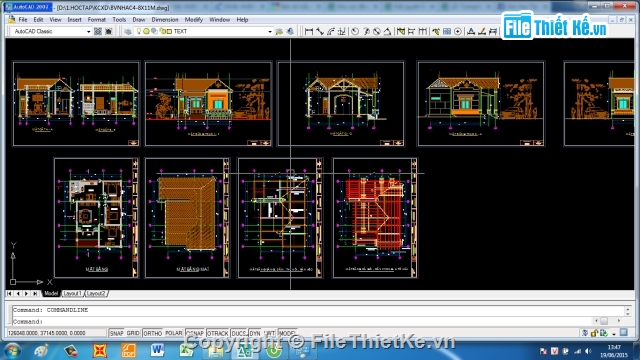The width and height of the screenshot is (640, 360).
Task: Open the Dimension menu
Action: tap(165, 20)
